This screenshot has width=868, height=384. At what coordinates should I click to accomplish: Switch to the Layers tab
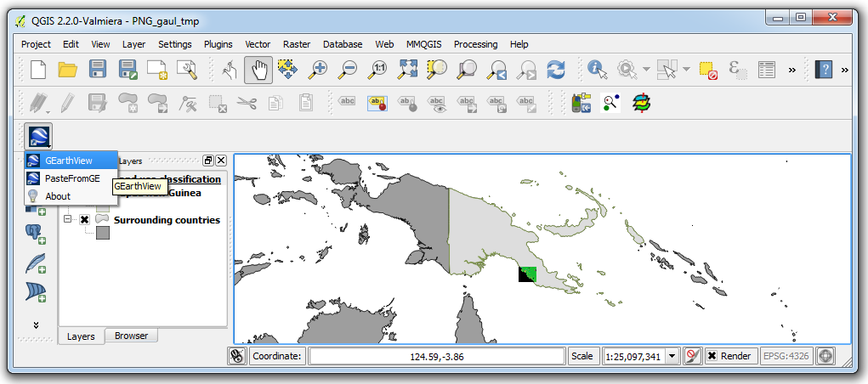point(81,336)
